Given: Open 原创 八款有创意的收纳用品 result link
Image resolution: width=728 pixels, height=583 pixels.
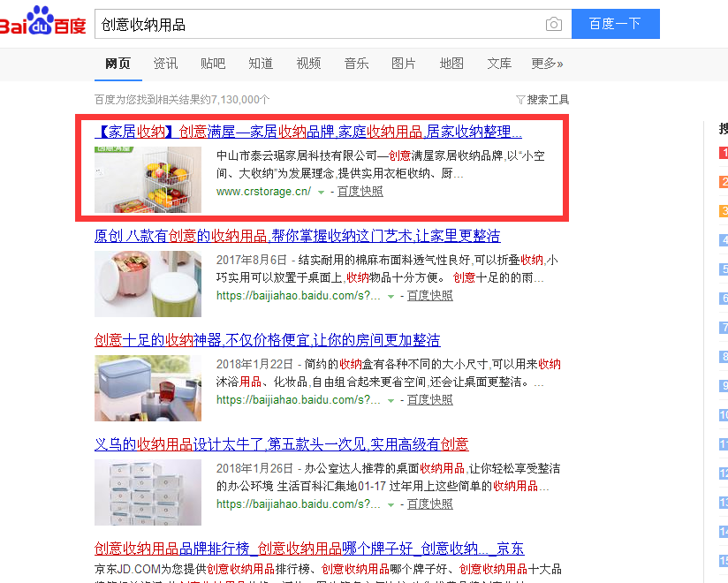Looking at the screenshot, I should pos(297,236).
